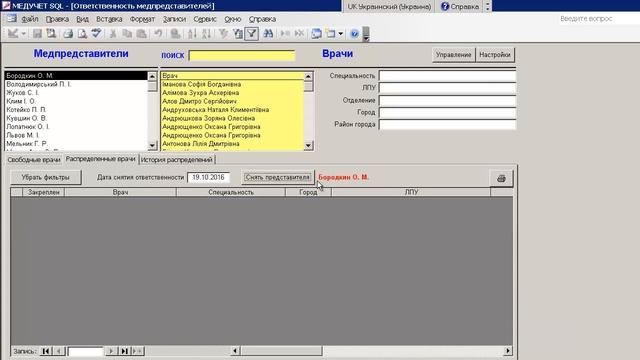Click the Insert Hyperlink toolbar icon
Screen dimensions: 640x360
tap(175, 33)
